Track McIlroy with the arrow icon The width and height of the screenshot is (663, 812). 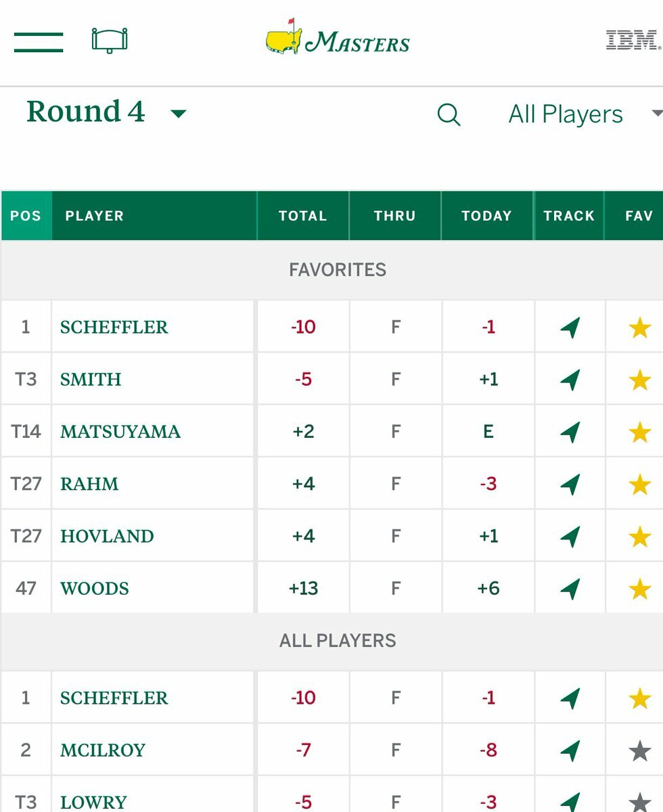[570, 750]
